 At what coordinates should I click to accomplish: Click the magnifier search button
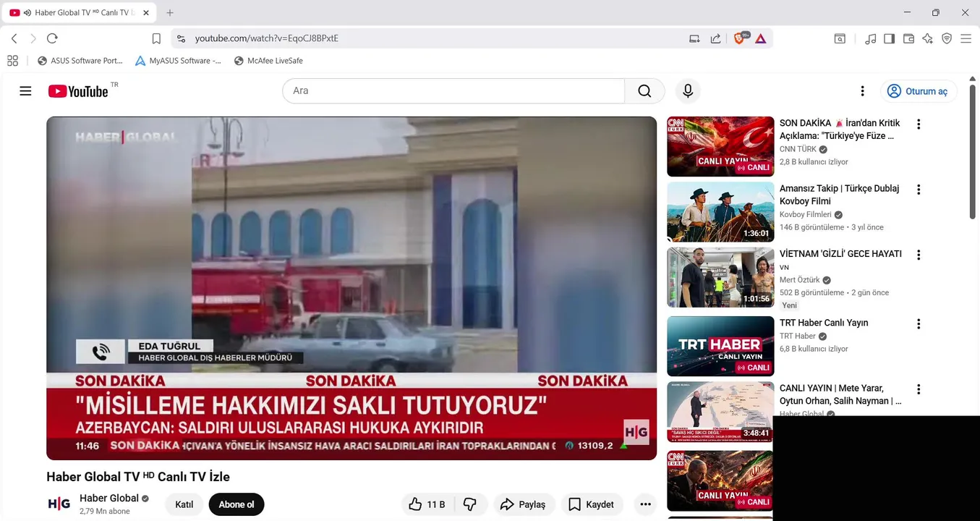coord(644,91)
